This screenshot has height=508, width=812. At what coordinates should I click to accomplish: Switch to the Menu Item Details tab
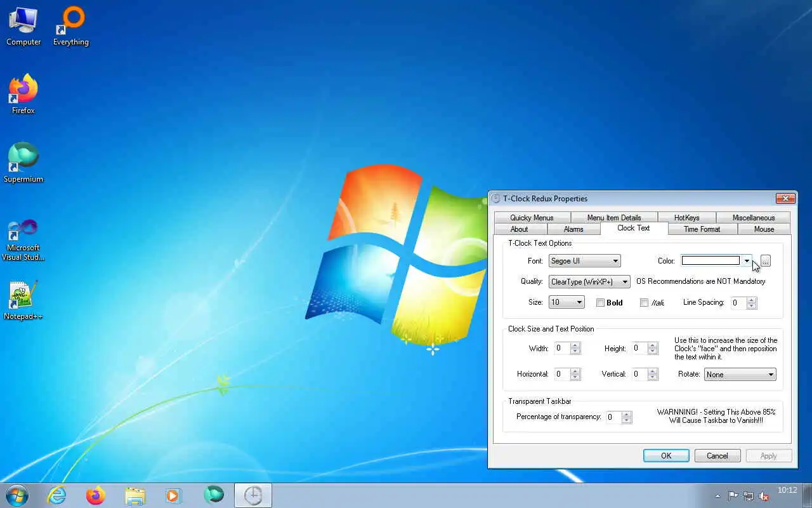[x=614, y=218]
